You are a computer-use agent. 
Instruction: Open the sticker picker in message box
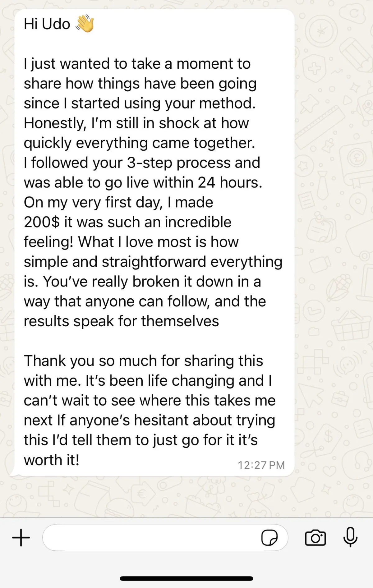269,538
